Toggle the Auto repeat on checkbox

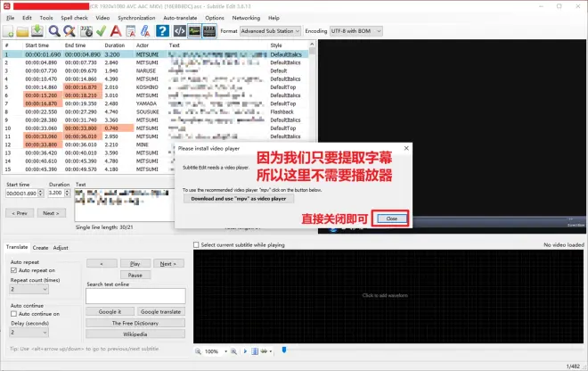[14, 270]
